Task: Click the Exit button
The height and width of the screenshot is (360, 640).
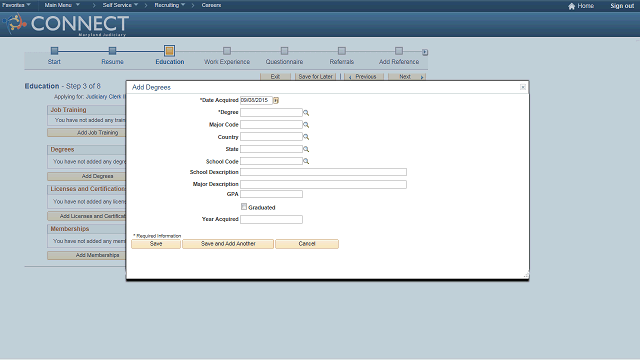Action: pos(276,76)
